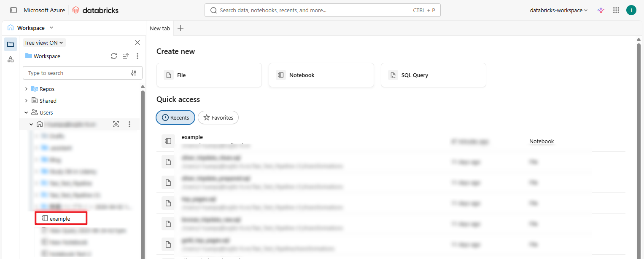The image size is (644, 259).
Task: Open the Catalog icon in side rail
Action: click(x=11, y=59)
